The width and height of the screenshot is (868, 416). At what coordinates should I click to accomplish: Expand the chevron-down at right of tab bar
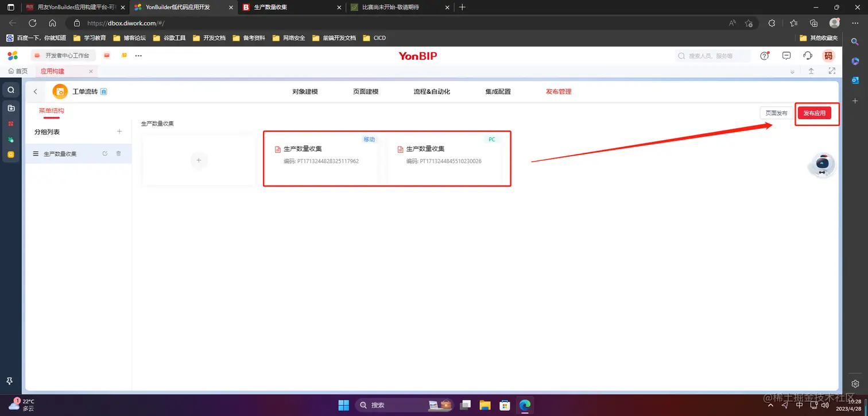click(x=793, y=71)
